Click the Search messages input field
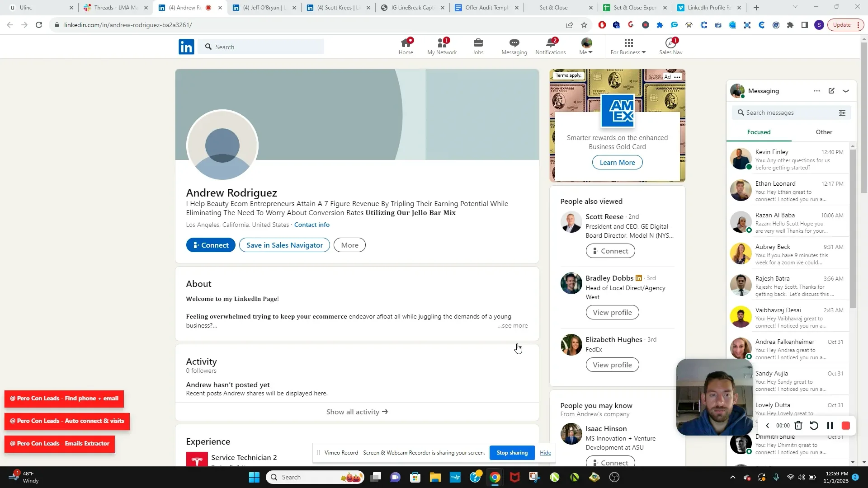Image resolution: width=868 pixels, height=488 pixels. [x=789, y=113]
